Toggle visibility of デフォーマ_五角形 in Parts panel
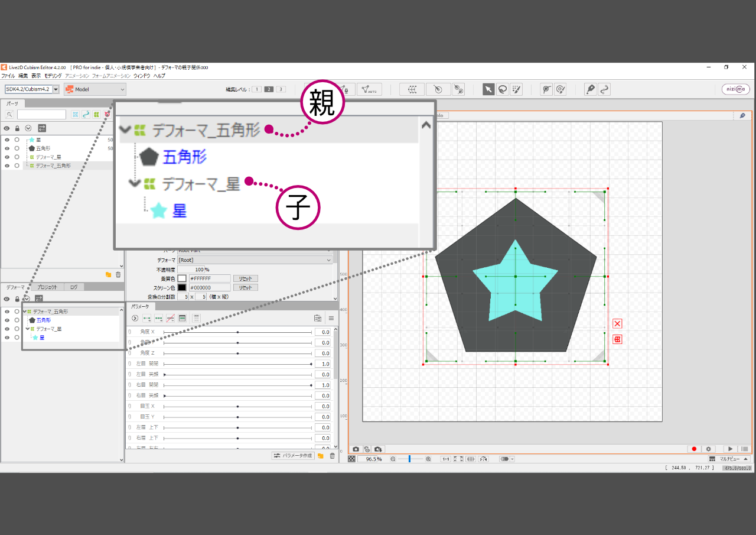 (7, 166)
